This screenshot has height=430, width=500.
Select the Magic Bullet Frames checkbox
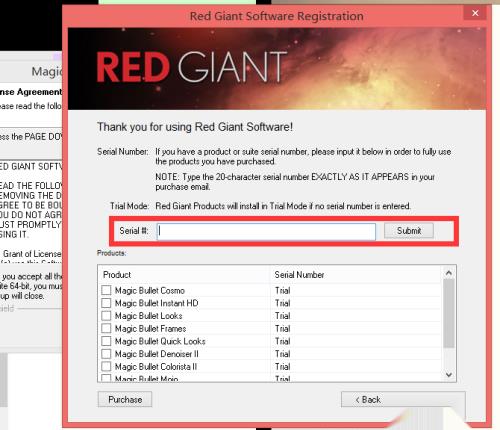[106, 328]
